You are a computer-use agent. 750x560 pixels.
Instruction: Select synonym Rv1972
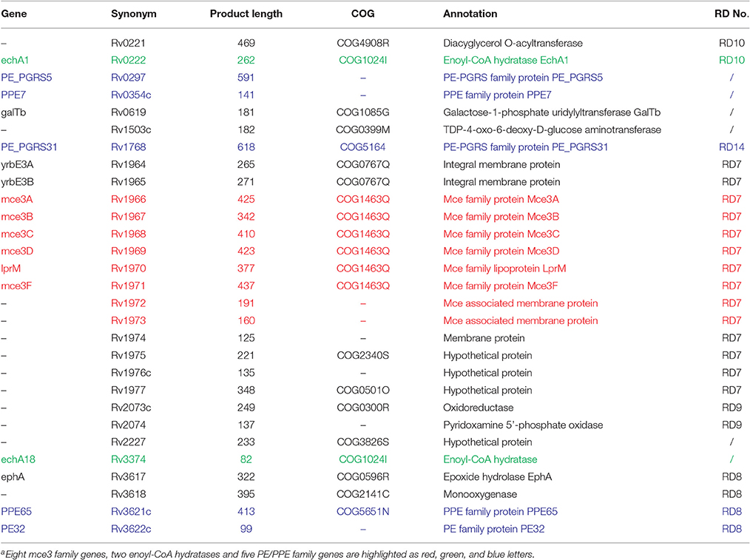click(x=128, y=303)
